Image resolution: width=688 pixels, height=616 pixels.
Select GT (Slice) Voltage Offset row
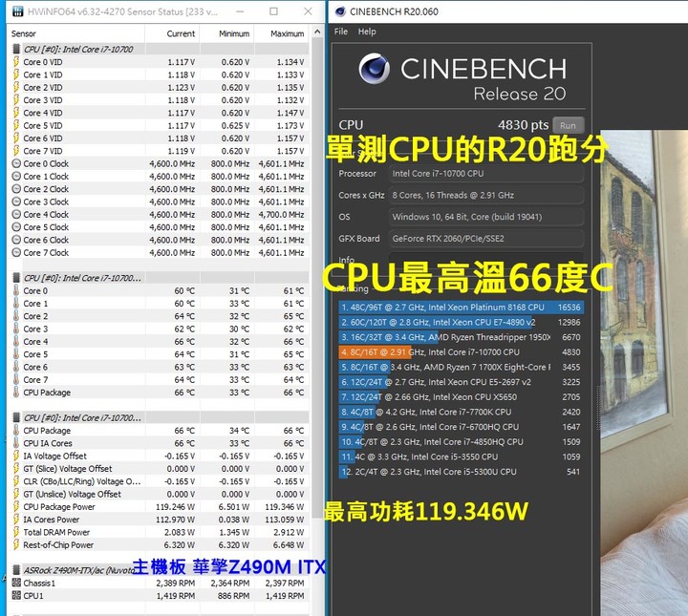click(159, 469)
